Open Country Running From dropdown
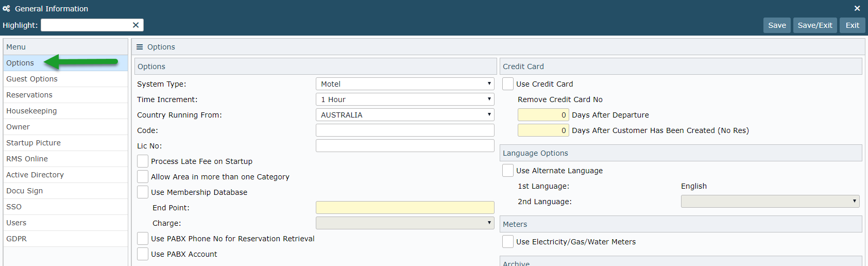 404,115
